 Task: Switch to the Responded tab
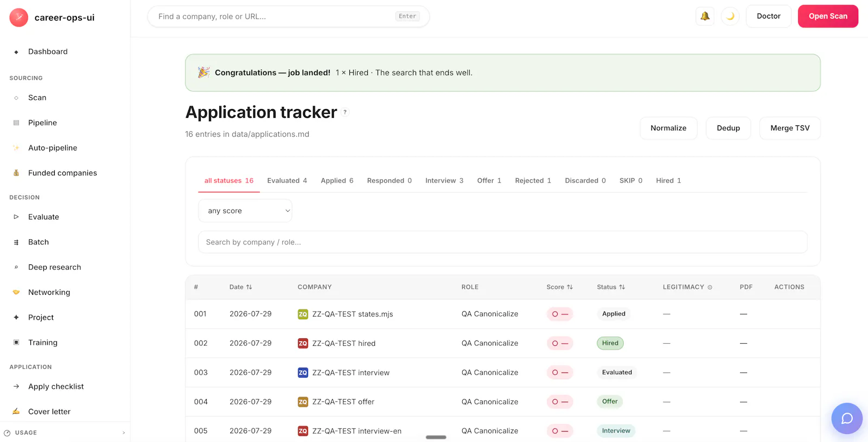390,181
